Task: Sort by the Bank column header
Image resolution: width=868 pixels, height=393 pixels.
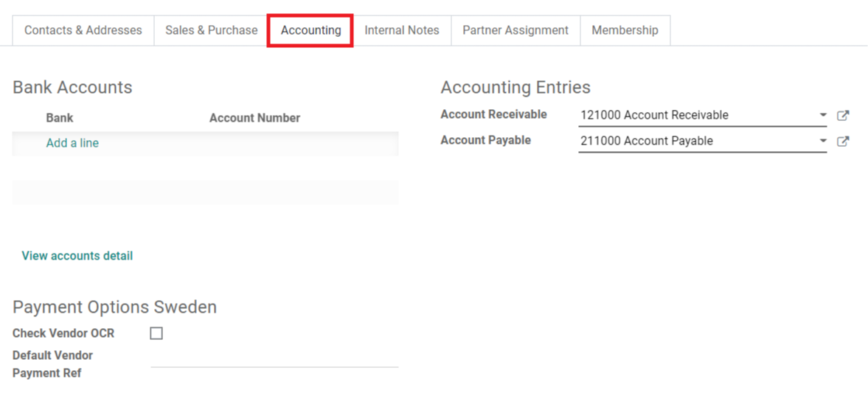Action: pos(60,118)
